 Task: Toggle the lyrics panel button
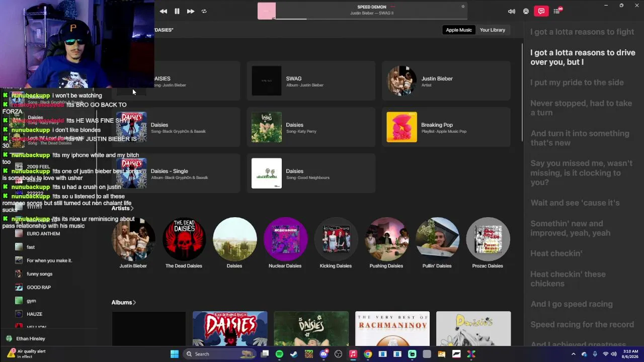point(541,11)
